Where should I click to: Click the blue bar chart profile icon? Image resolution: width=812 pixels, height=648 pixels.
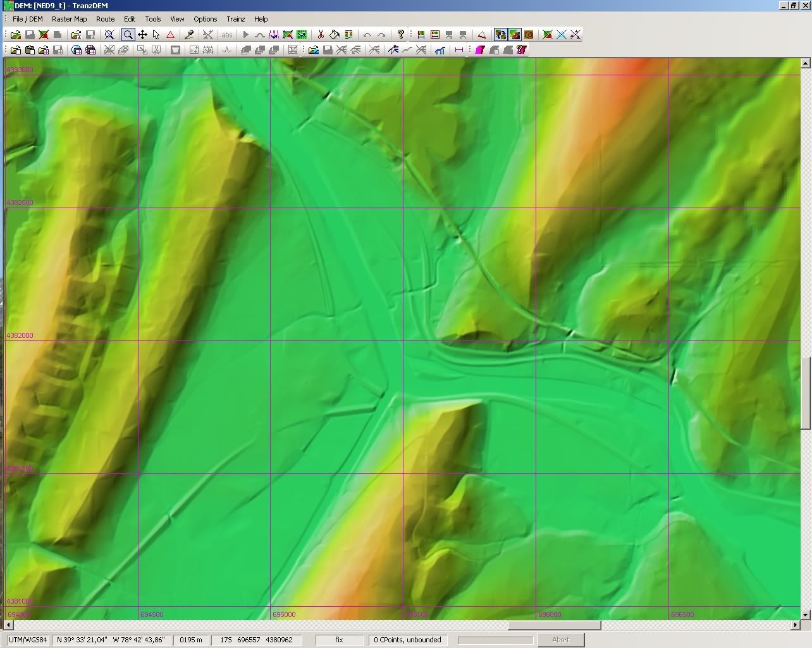440,50
